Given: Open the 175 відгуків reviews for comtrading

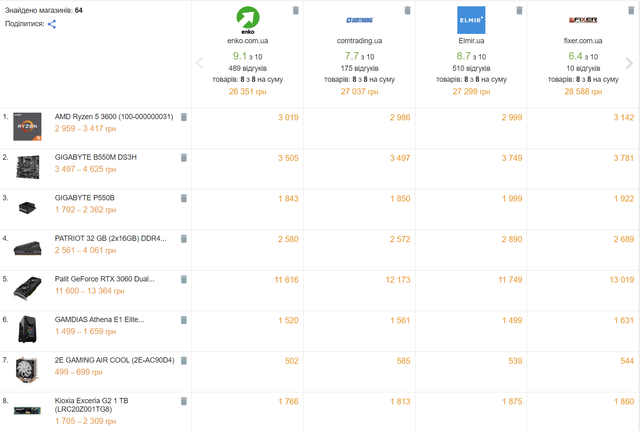Looking at the screenshot, I should pos(360,68).
